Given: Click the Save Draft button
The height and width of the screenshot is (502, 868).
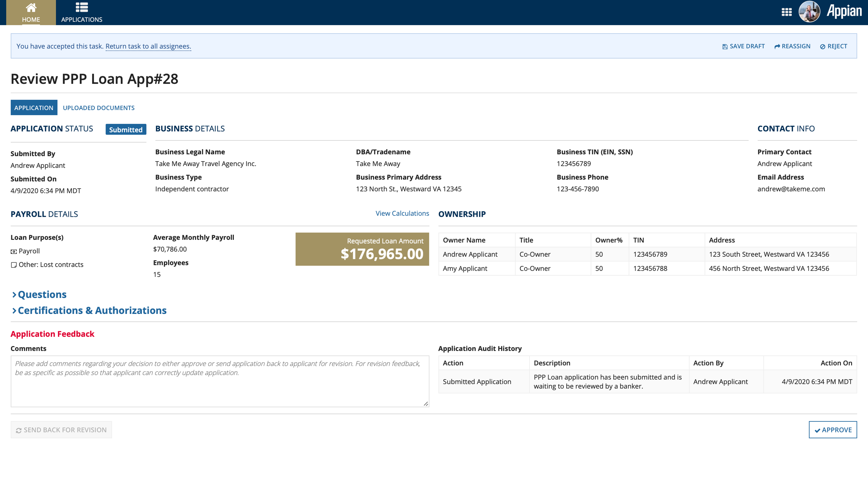Looking at the screenshot, I should [x=743, y=46].
